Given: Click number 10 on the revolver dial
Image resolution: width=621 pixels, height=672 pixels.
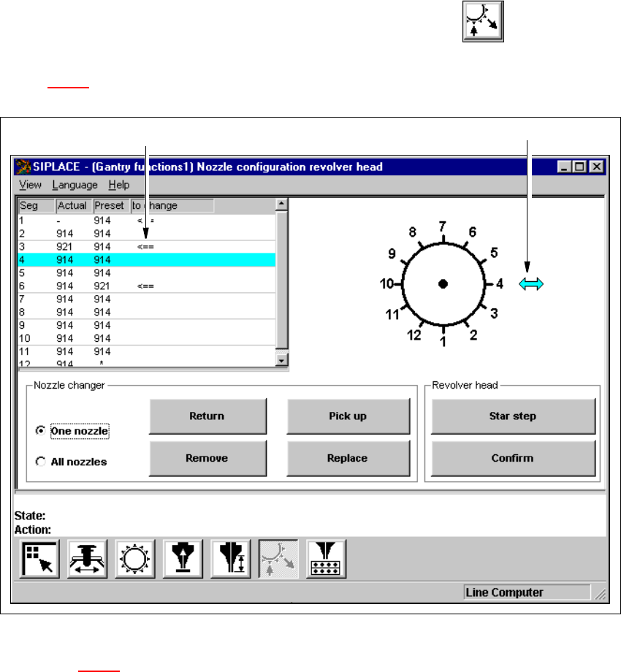Looking at the screenshot, I should pyautogui.click(x=386, y=283).
